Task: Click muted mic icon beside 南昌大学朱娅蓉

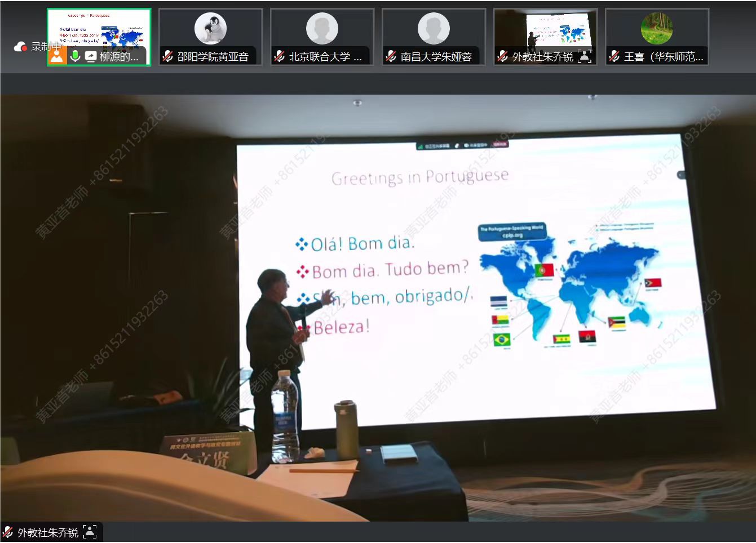Action: (x=391, y=56)
